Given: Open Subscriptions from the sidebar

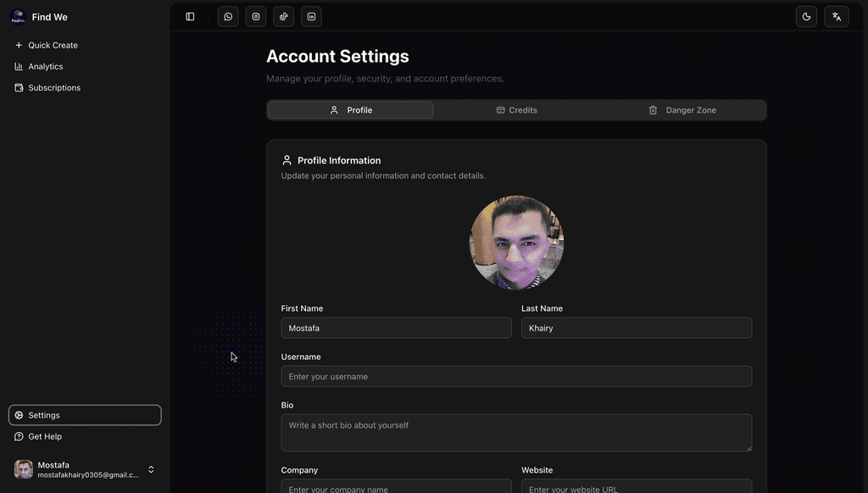Looking at the screenshot, I should [x=54, y=88].
